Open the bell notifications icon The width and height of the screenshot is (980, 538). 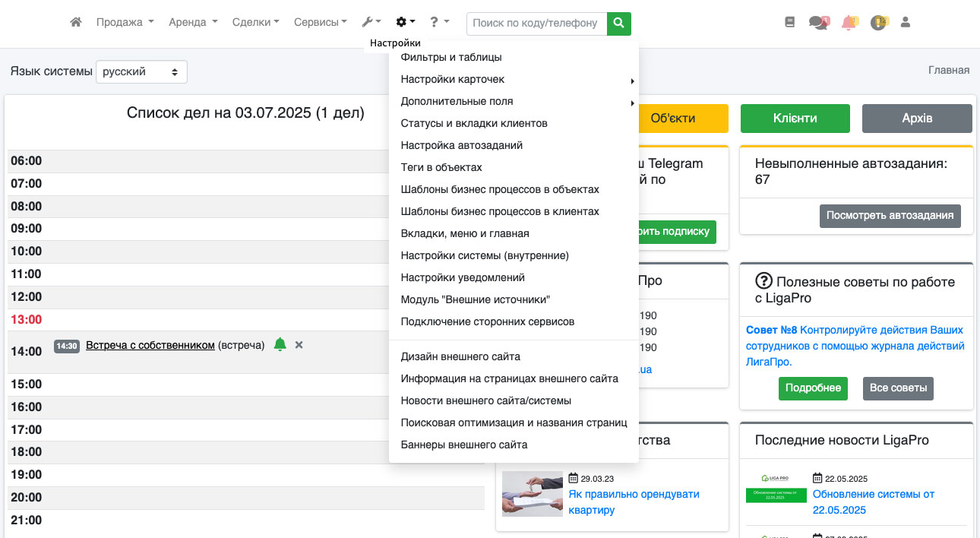coord(849,23)
